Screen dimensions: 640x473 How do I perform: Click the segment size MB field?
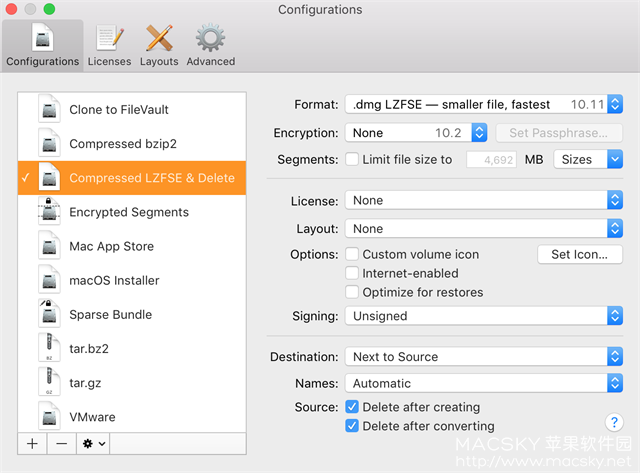click(x=491, y=160)
